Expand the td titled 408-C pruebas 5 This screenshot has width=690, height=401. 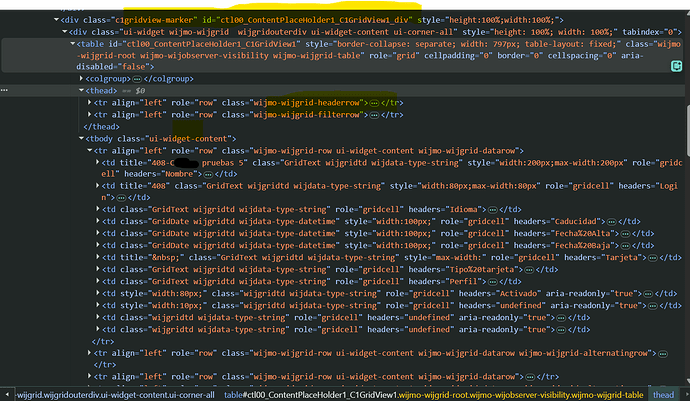[x=98, y=162]
